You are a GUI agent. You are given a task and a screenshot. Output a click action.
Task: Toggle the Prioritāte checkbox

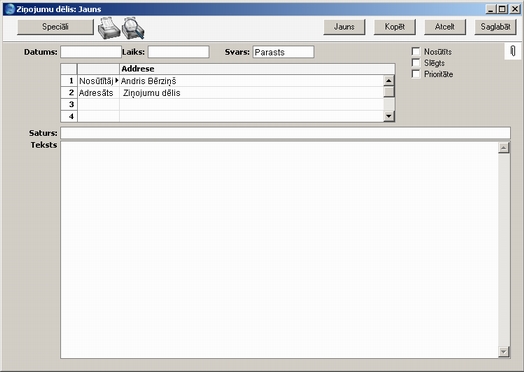pos(415,74)
